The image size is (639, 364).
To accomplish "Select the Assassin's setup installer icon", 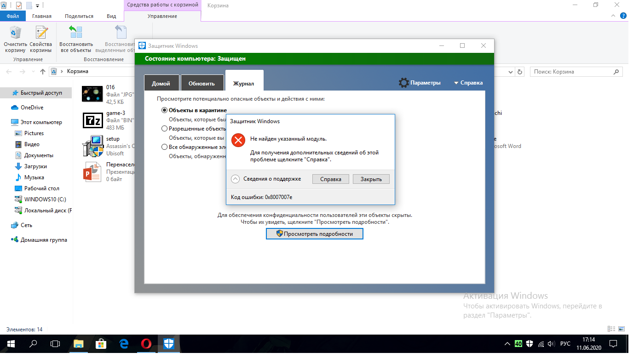I will coord(92,147).
